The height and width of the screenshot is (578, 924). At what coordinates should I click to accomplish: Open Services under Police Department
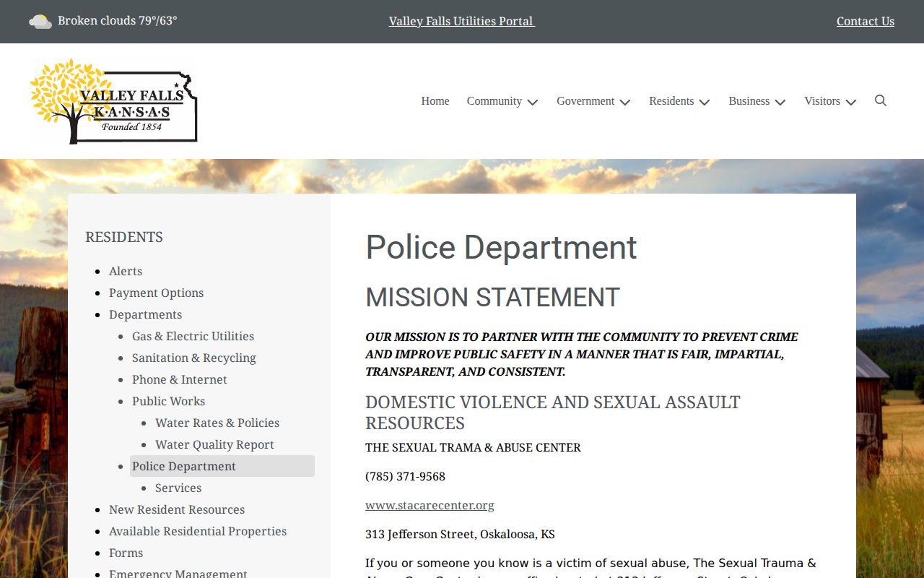click(x=178, y=488)
